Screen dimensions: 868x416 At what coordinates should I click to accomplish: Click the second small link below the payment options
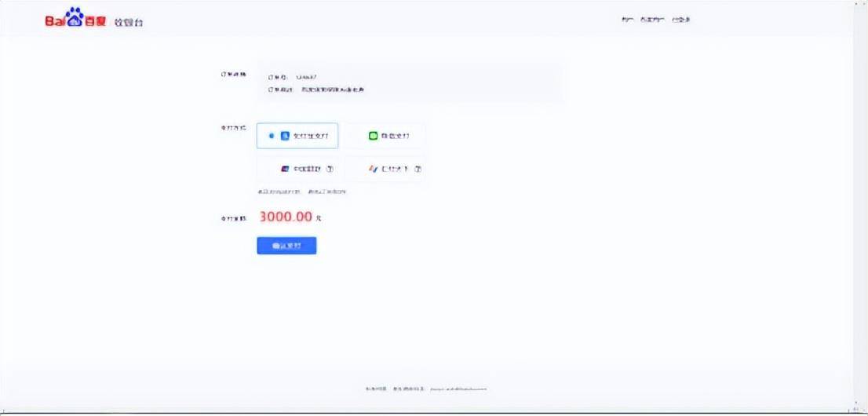pyautogui.click(x=327, y=192)
